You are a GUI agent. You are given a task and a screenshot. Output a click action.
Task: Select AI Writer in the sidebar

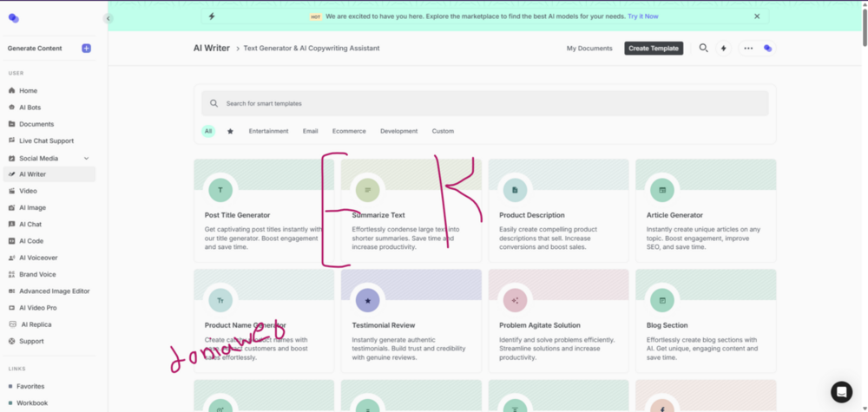49,174
